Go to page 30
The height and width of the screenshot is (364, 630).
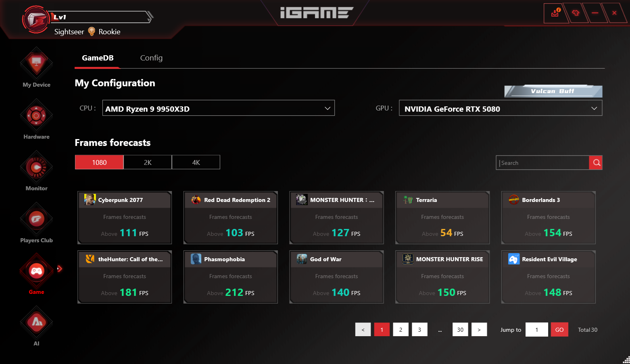point(460,330)
